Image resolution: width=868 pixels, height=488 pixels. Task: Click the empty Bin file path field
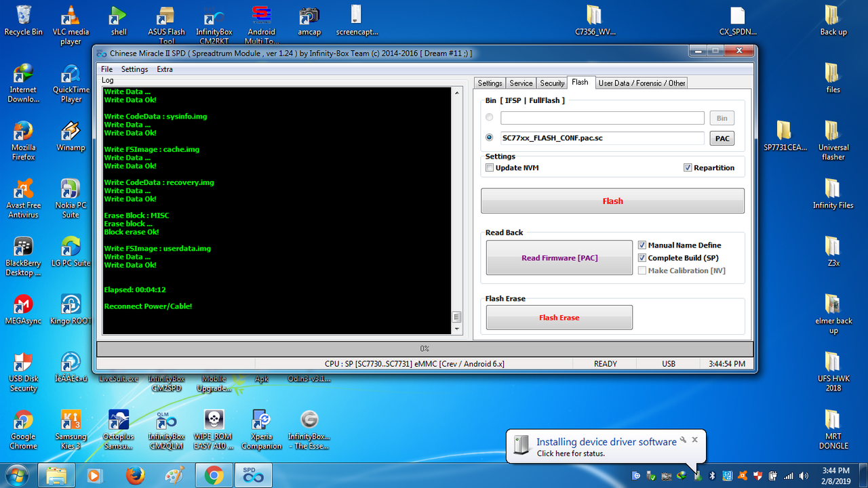(x=602, y=118)
